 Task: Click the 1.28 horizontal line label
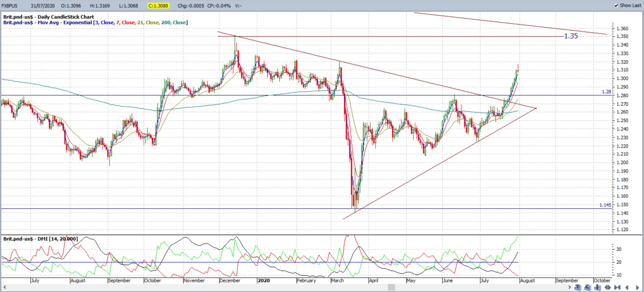(606, 92)
